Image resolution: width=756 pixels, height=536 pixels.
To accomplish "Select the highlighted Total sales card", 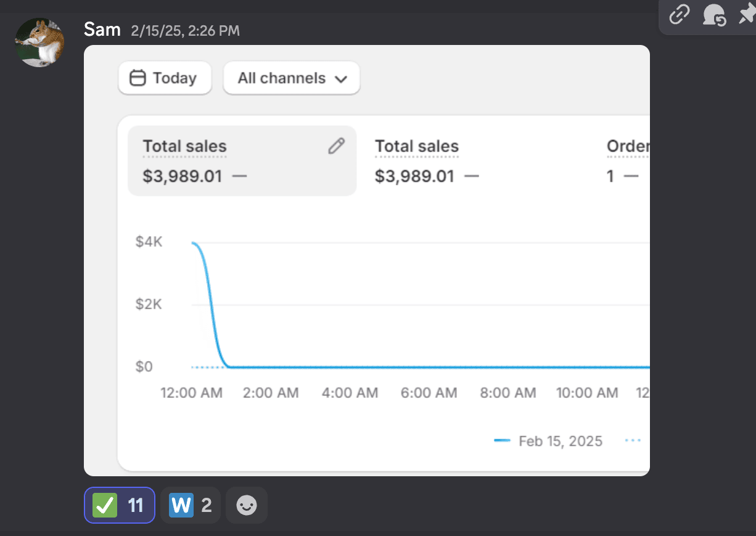I will 242,161.
